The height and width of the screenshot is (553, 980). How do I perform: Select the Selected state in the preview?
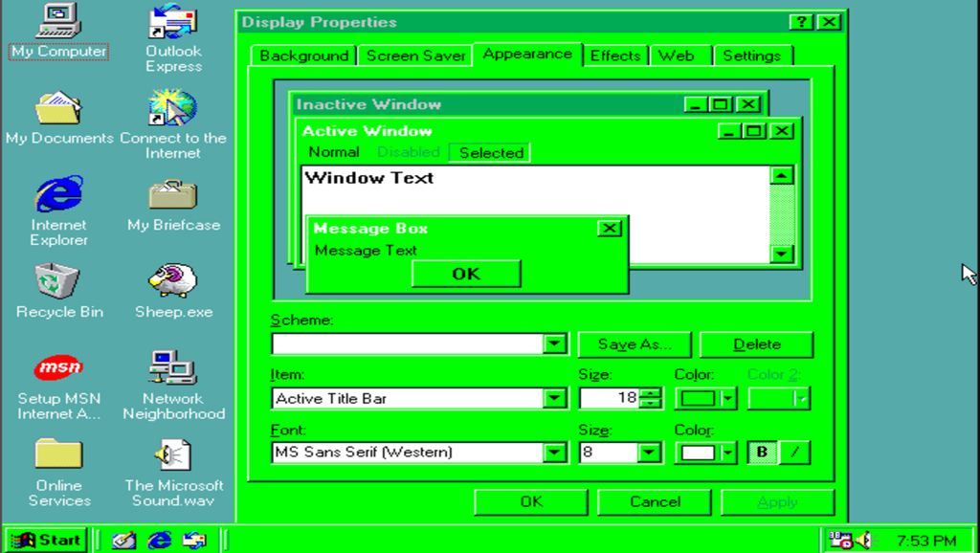(489, 152)
